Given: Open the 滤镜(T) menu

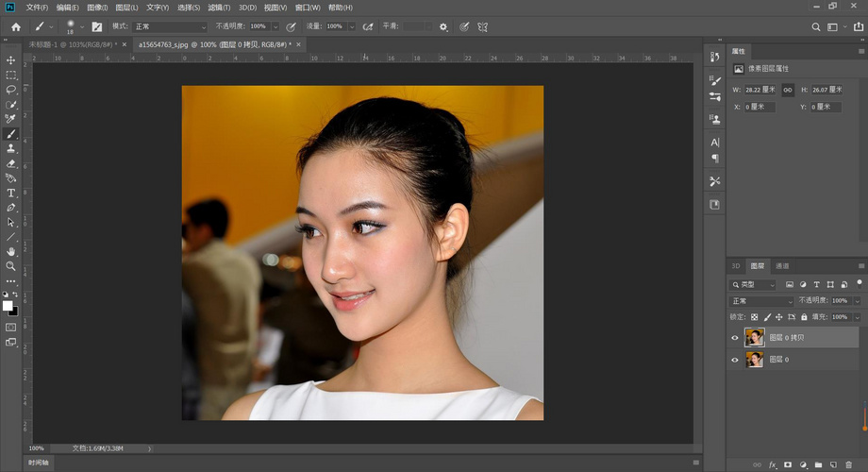Looking at the screenshot, I should [x=219, y=7].
